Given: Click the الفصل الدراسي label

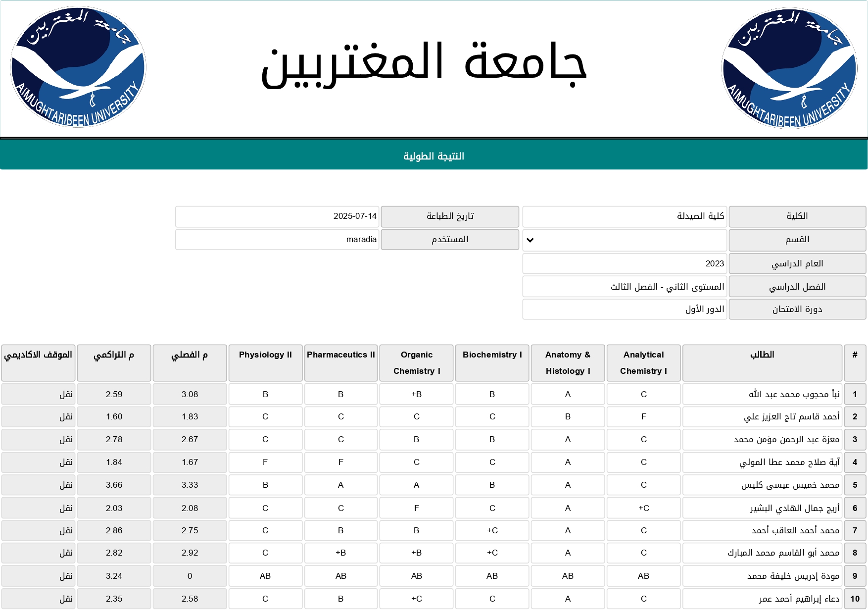Looking at the screenshot, I should pos(797,287).
